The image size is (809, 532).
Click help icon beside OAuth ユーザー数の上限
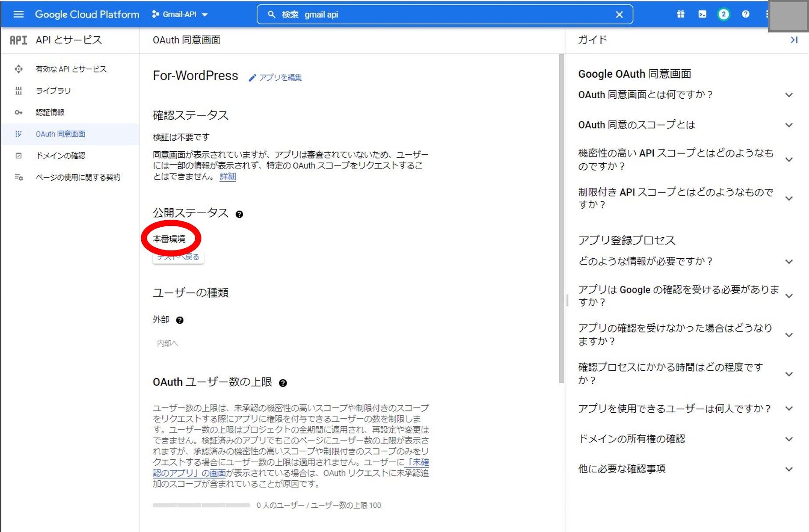pyautogui.click(x=283, y=383)
